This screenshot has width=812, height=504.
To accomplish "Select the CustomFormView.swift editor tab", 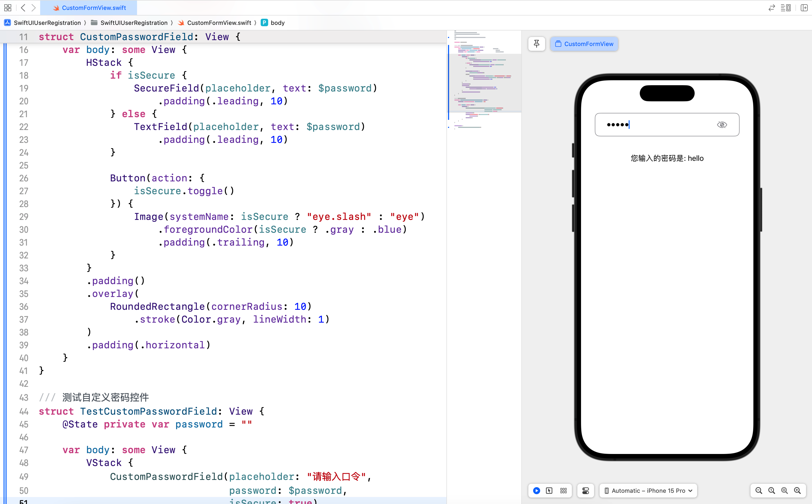I will (89, 8).
